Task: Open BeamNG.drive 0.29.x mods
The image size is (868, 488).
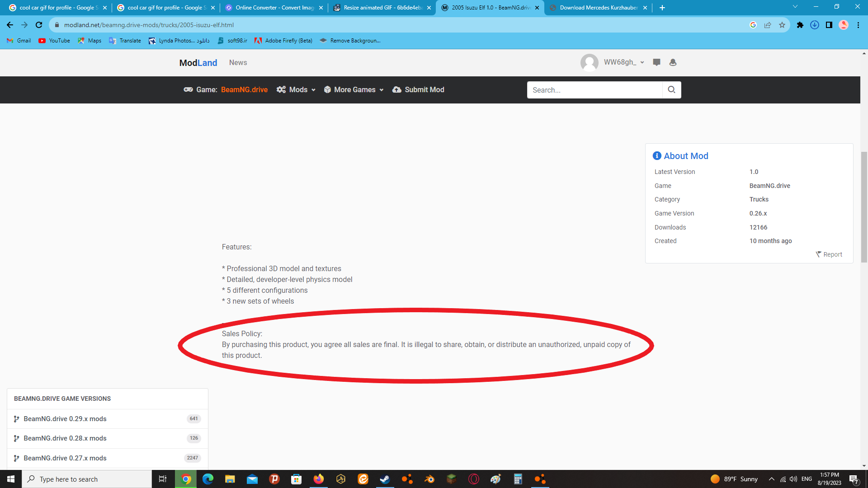Action: [108, 419]
